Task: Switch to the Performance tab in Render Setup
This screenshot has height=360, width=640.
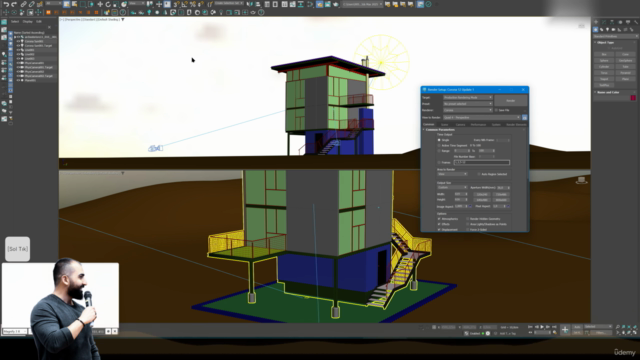Action: 478,124
